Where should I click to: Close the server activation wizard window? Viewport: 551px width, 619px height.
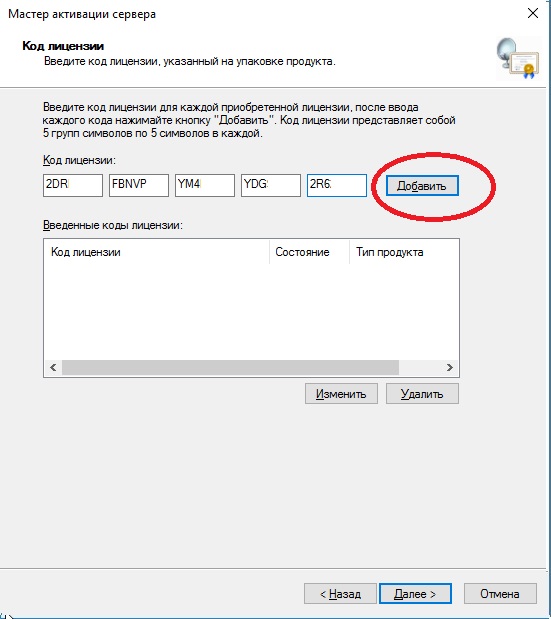pyautogui.click(x=533, y=13)
